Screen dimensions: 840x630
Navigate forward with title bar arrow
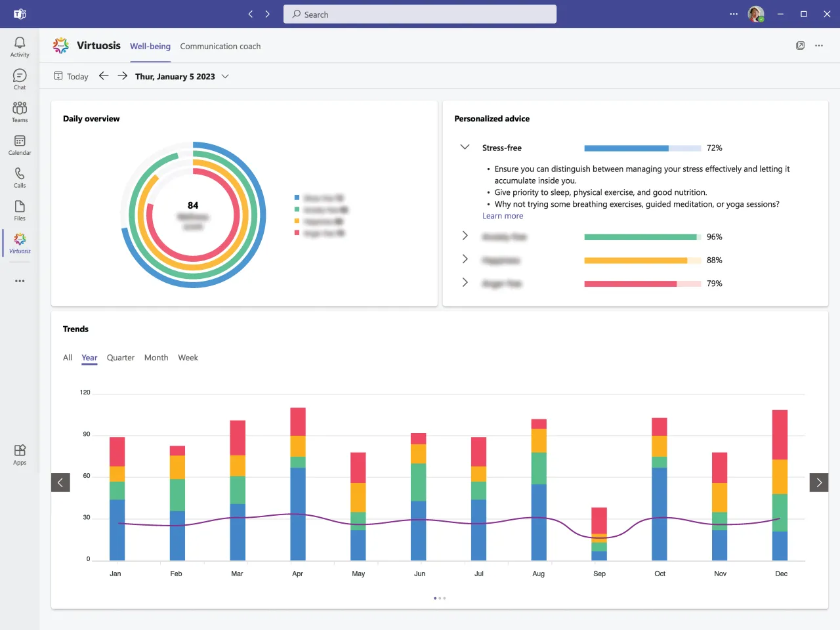click(x=267, y=14)
